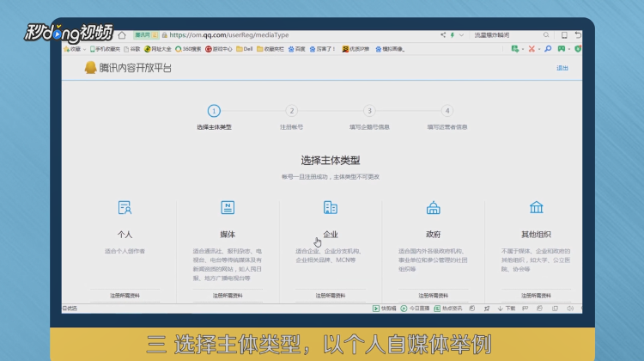This screenshot has height=361, width=644.
Task: Open the 收藏夹栏 bookmark folder
Action: coord(270,49)
